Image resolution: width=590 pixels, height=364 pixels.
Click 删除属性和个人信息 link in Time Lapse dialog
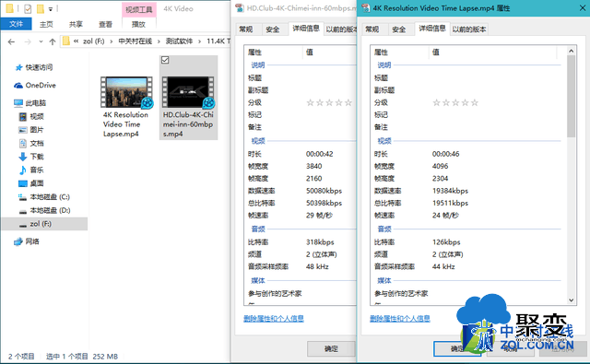399,319
